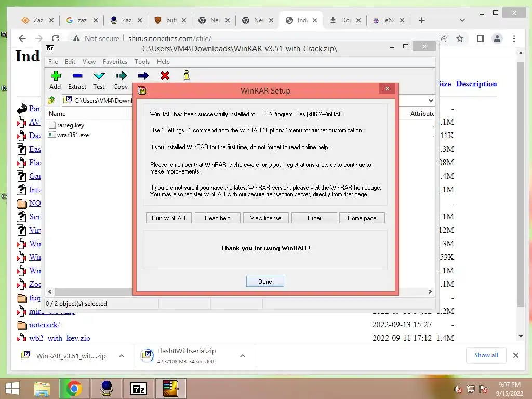The width and height of the screenshot is (532, 399).
Task: Close the Chrome downloads shelf
Action: click(516, 355)
